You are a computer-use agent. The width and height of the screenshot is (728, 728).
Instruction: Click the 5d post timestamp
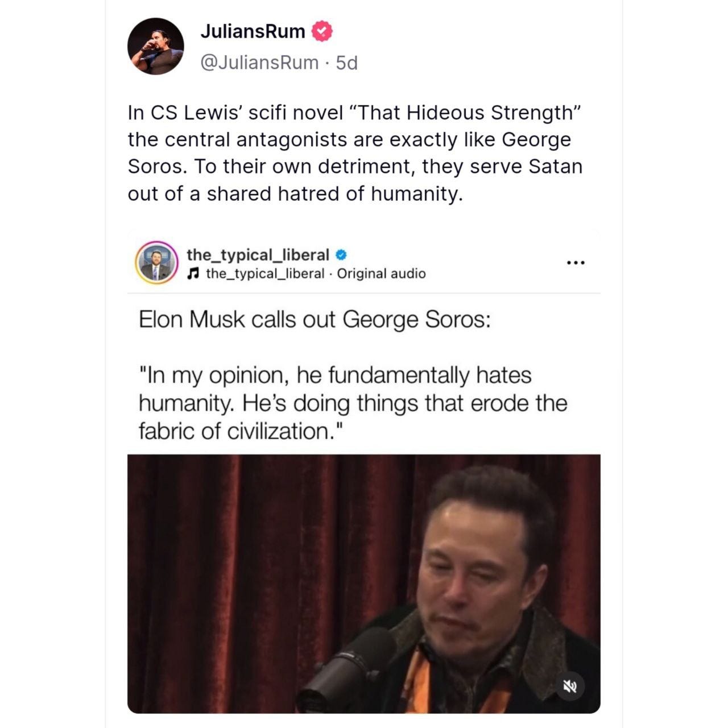click(347, 63)
